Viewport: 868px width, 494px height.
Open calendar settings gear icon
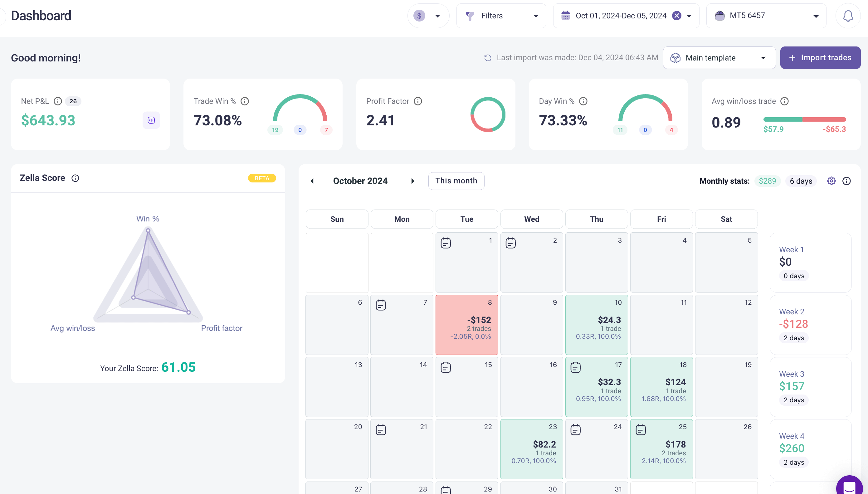[x=831, y=181]
